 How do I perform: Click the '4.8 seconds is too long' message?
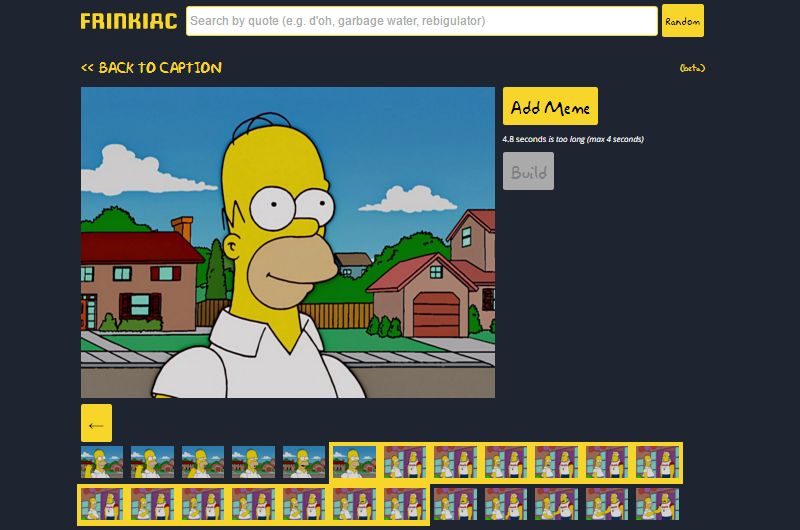point(573,139)
